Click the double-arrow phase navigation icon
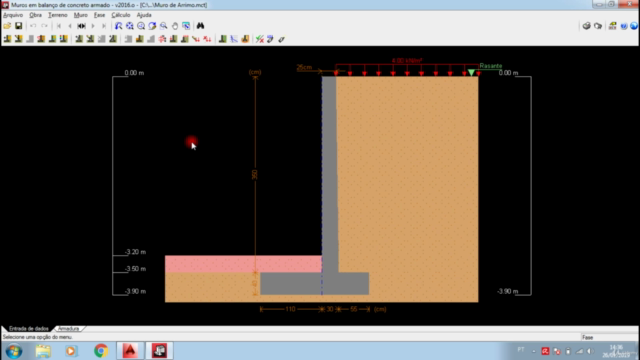 (82, 26)
